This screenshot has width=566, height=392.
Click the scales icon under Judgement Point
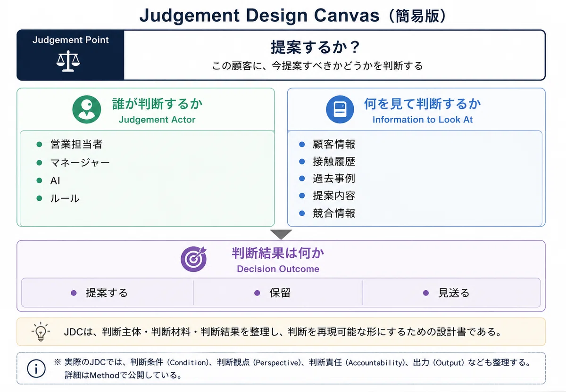(x=68, y=61)
